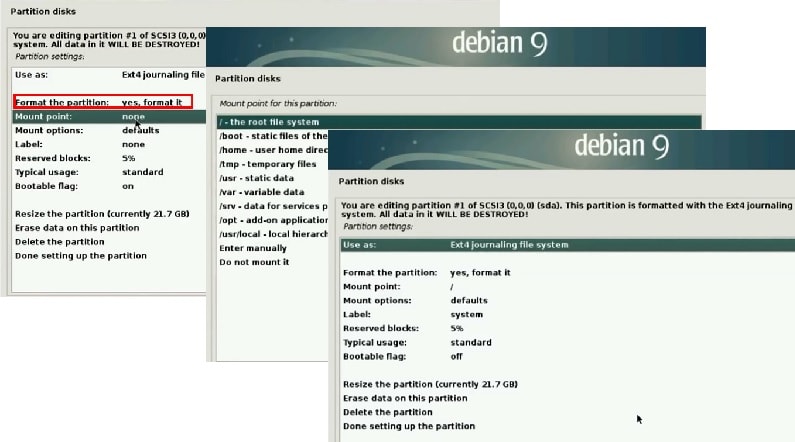Choose 'Delete the partition' in left window
Viewport: 795px width, 442px height.
[109, 242]
